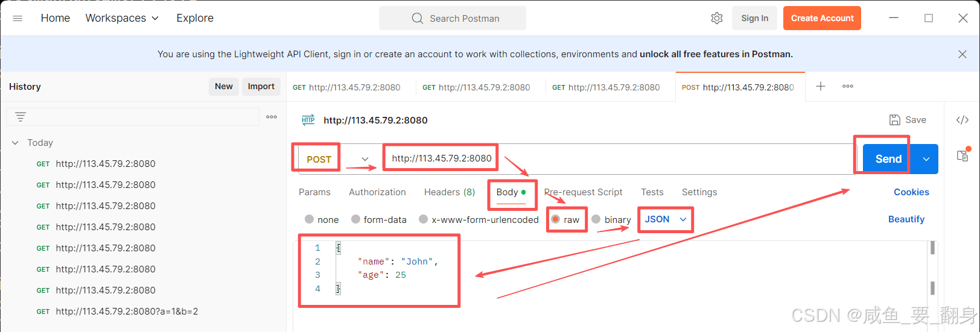Minimize the Postman window

[894, 18]
